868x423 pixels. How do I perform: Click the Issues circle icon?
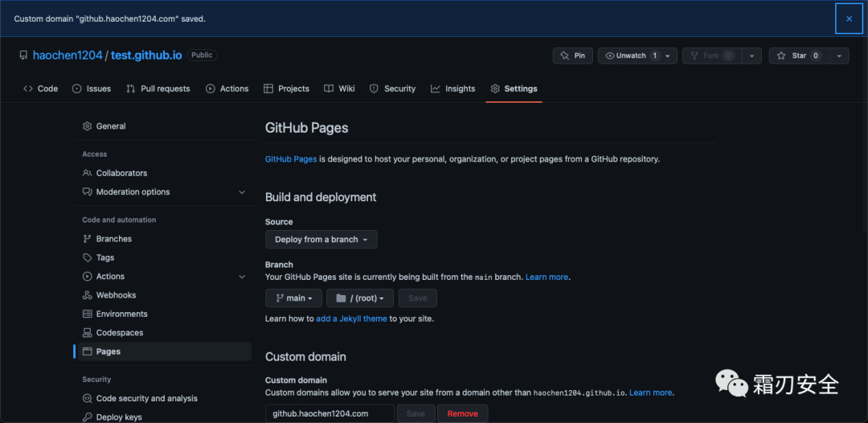coord(77,88)
